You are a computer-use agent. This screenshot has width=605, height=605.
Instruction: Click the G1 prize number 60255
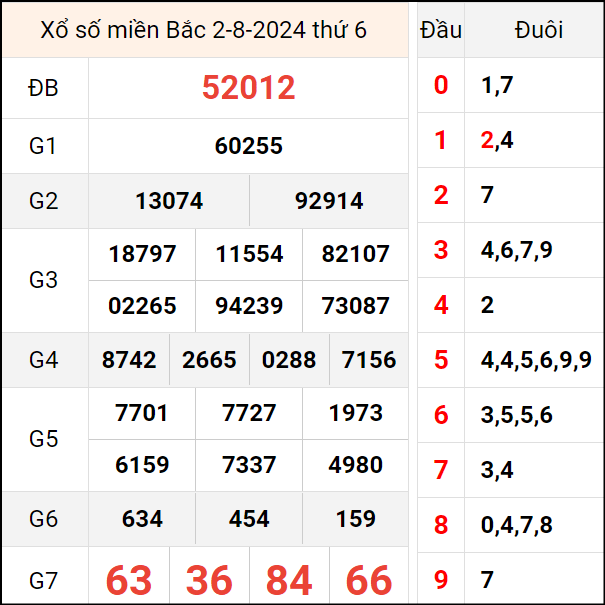click(248, 146)
